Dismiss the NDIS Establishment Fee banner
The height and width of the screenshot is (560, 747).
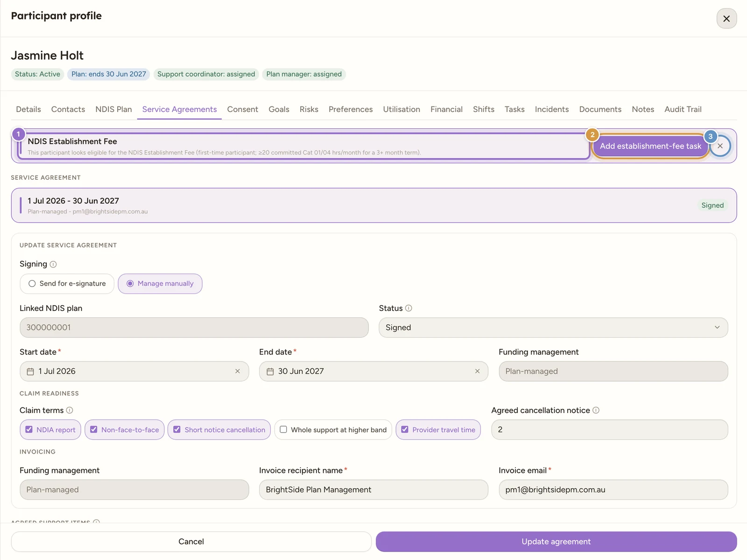tap(720, 146)
